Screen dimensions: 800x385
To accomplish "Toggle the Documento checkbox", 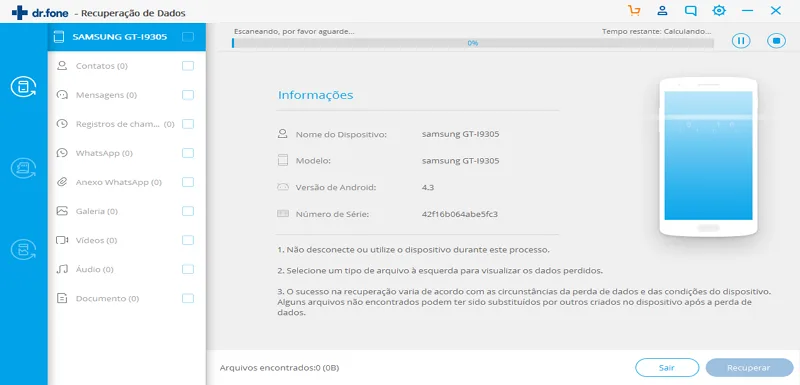I will pos(188,298).
